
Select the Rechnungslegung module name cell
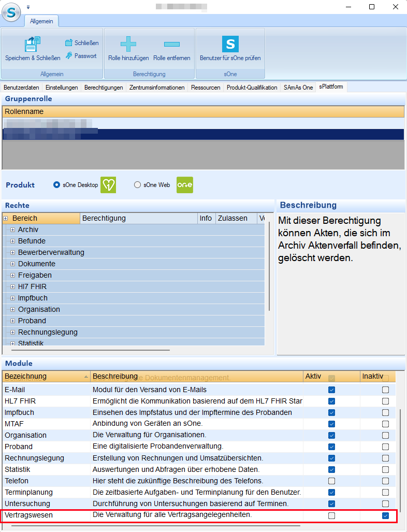pyautogui.click(x=47, y=458)
